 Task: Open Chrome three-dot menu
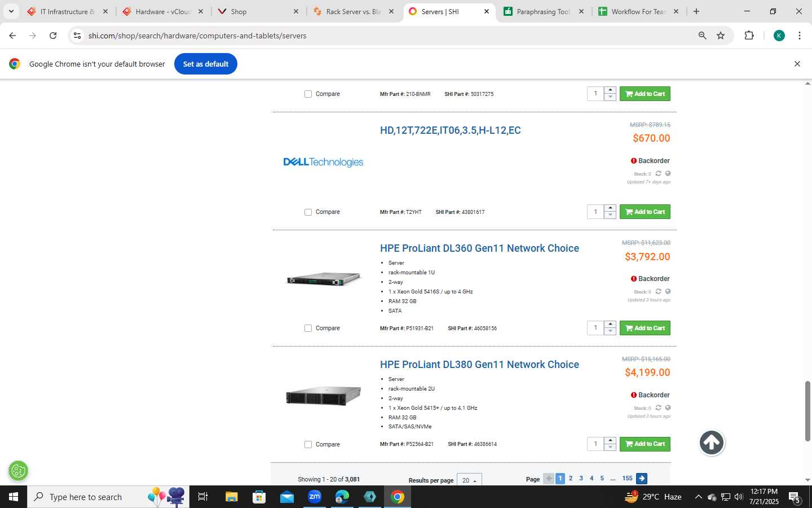(800, 36)
